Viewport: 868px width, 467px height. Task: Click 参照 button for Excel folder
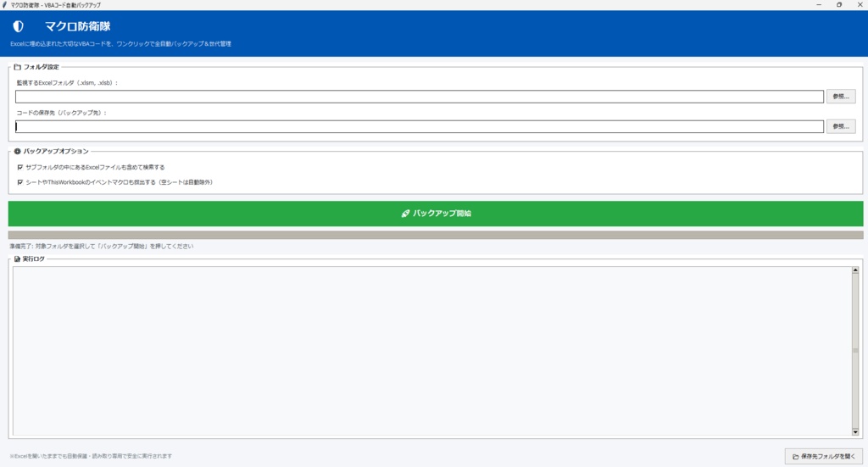pyautogui.click(x=841, y=97)
